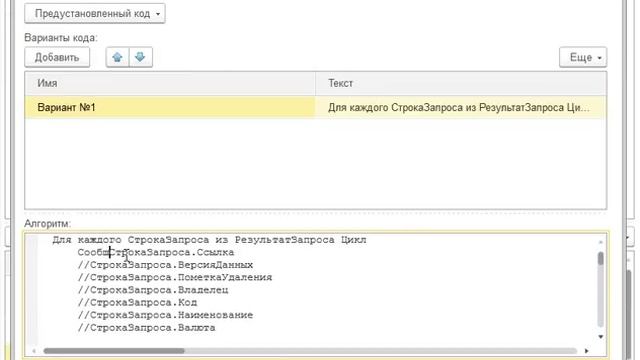Open the Еще menu
The height and width of the screenshot is (360, 640).
[583, 58]
